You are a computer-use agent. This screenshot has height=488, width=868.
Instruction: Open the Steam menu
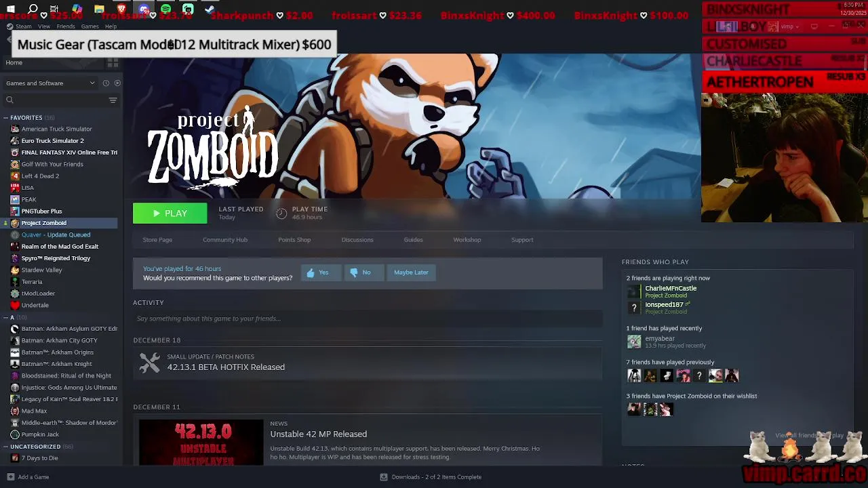(20, 26)
